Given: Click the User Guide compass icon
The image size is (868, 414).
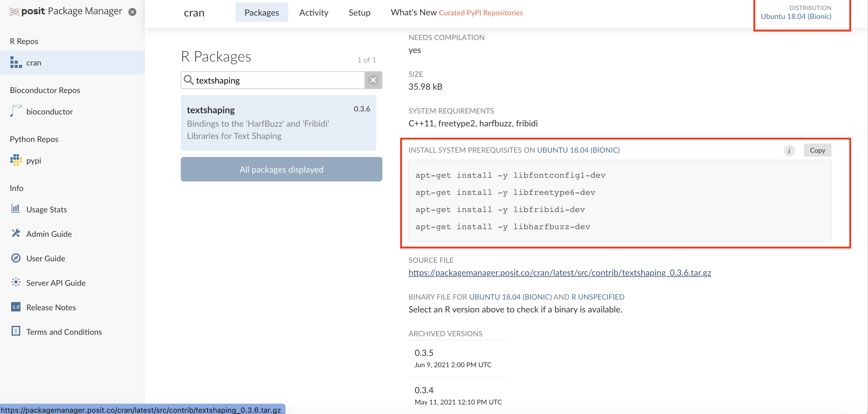Looking at the screenshot, I should coord(16,258).
